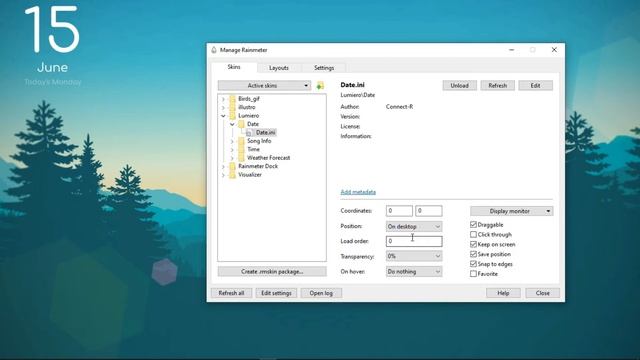Expand the Visualizer tree node
The image size is (640, 360).
click(223, 175)
